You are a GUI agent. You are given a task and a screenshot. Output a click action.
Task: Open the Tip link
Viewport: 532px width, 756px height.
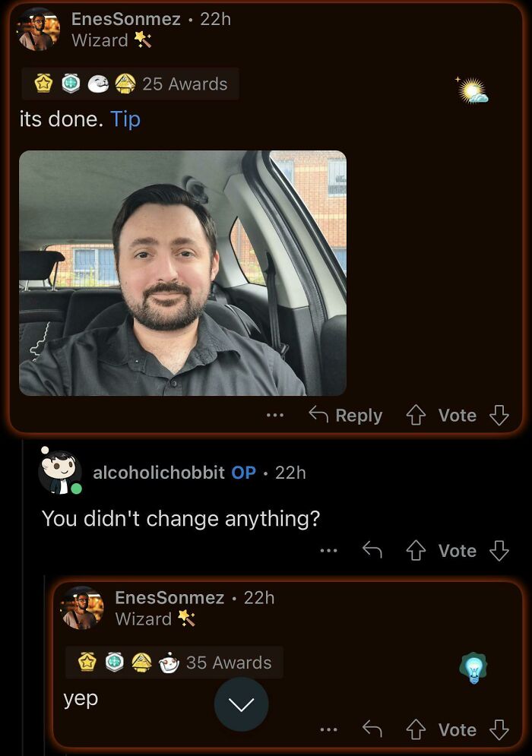click(x=126, y=119)
